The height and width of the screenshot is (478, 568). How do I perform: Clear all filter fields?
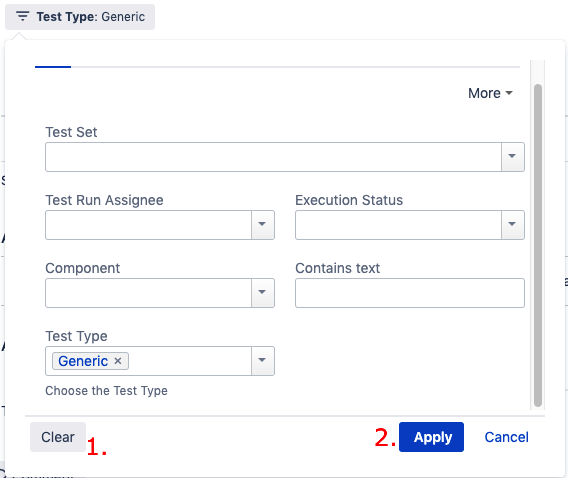click(58, 437)
